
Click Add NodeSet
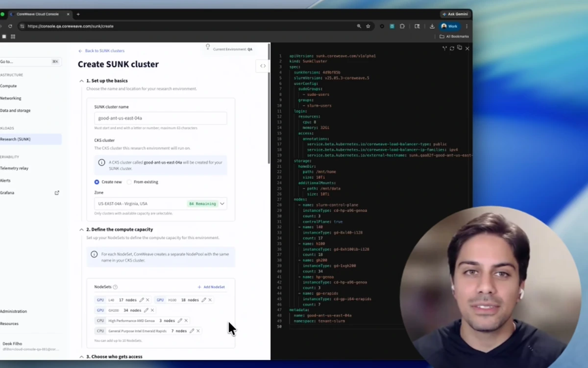coord(211,287)
